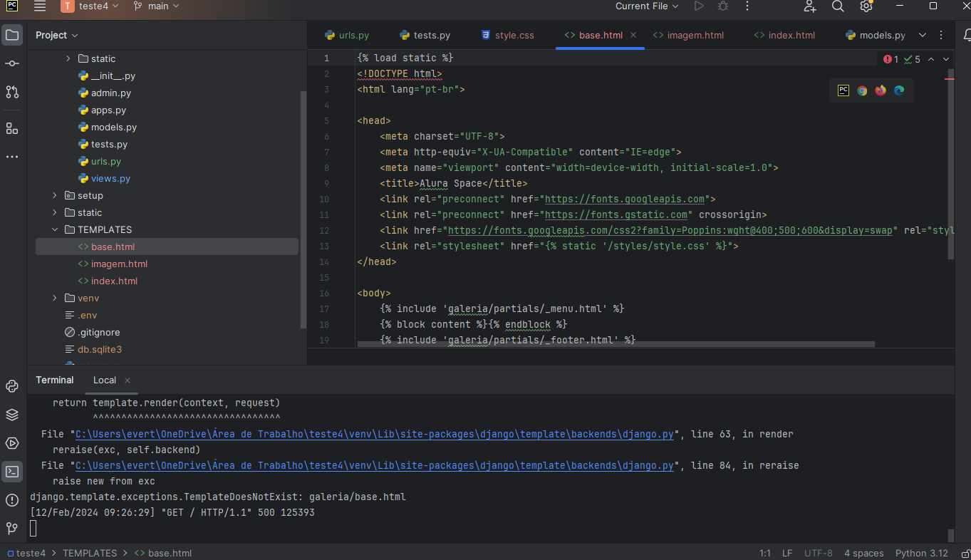
Task: Open the Structure tool window
Action: (12, 128)
